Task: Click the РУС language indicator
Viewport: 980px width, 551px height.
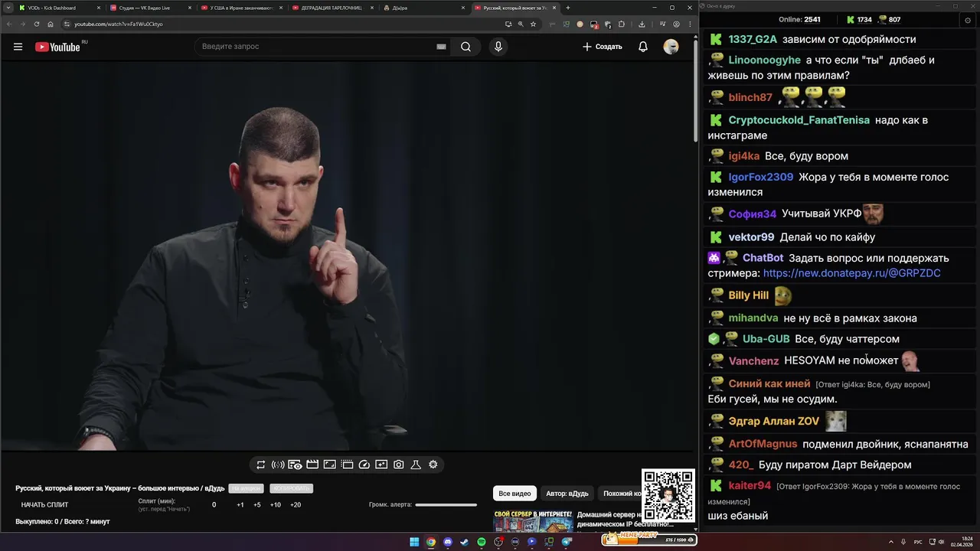Action: (918, 542)
